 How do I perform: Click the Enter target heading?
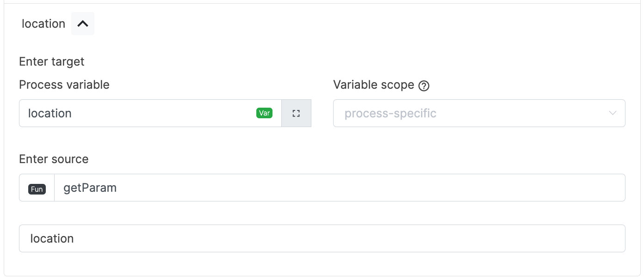pos(51,61)
